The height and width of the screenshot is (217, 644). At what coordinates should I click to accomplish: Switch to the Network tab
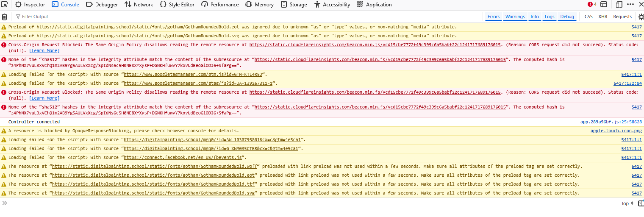click(x=139, y=5)
